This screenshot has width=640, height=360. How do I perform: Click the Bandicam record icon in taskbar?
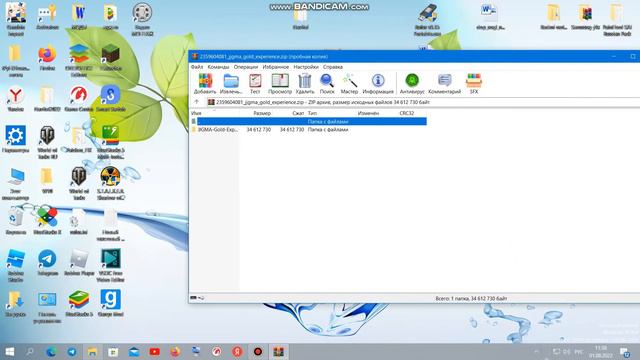tap(258, 351)
